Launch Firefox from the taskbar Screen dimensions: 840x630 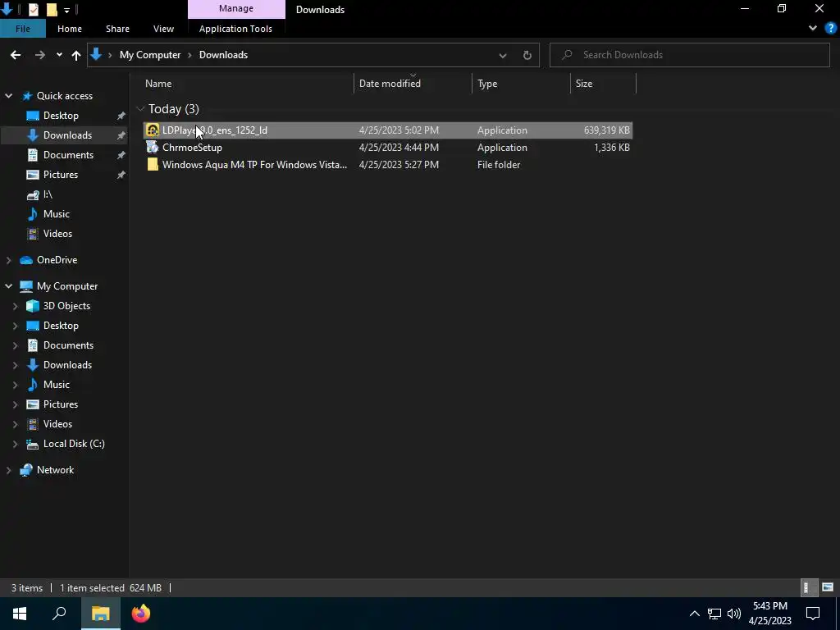(x=141, y=614)
